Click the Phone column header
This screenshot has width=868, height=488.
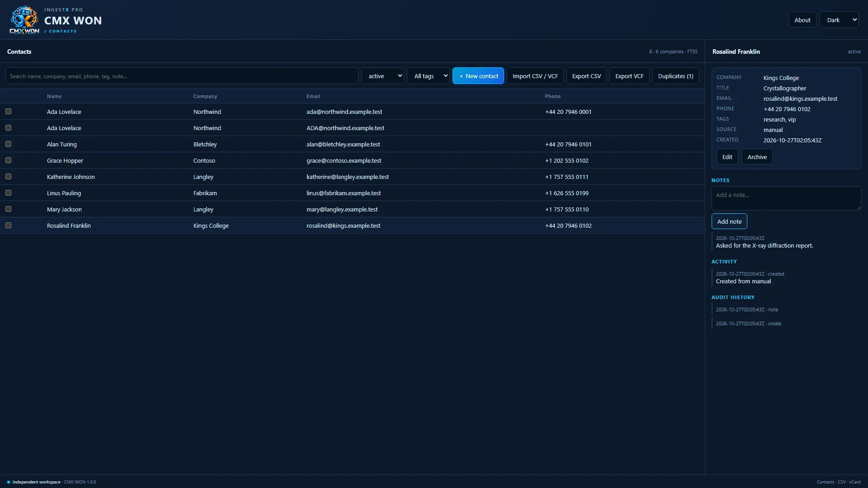[553, 96]
